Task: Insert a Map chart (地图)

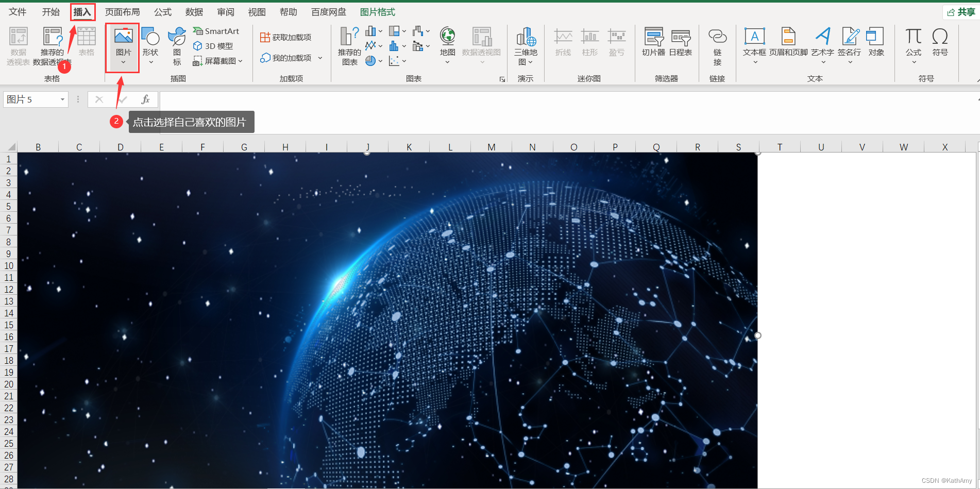Action: (447, 46)
